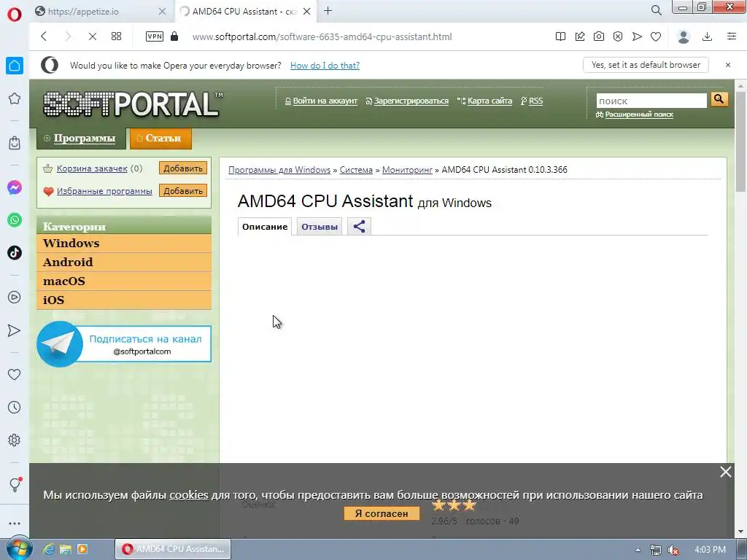Click 'Добавить' next to Корзина закачек
The width and height of the screenshot is (747, 560).
point(183,168)
